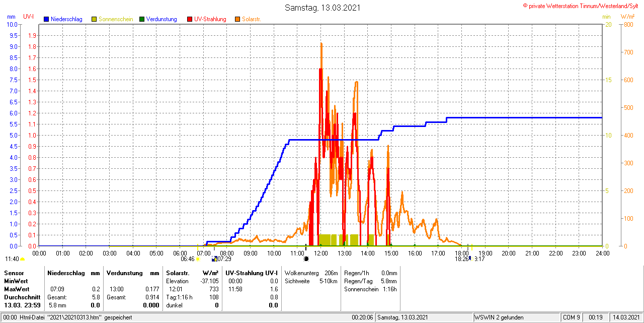Click the Solar maximum value 733
Viewport: 644px width, 323px height.
click(214, 289)
